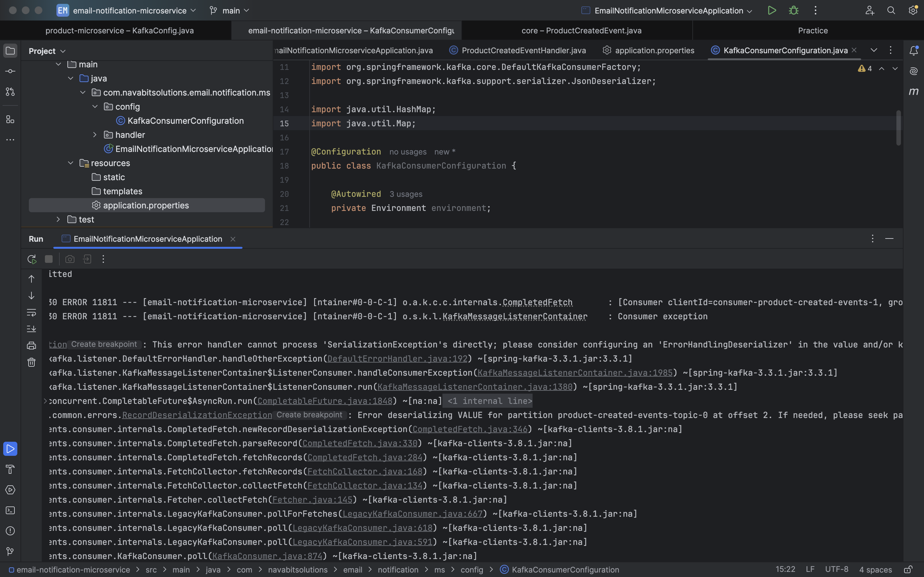
Task: Open the Maven tool window icon
Action: [x=913, y=92]
